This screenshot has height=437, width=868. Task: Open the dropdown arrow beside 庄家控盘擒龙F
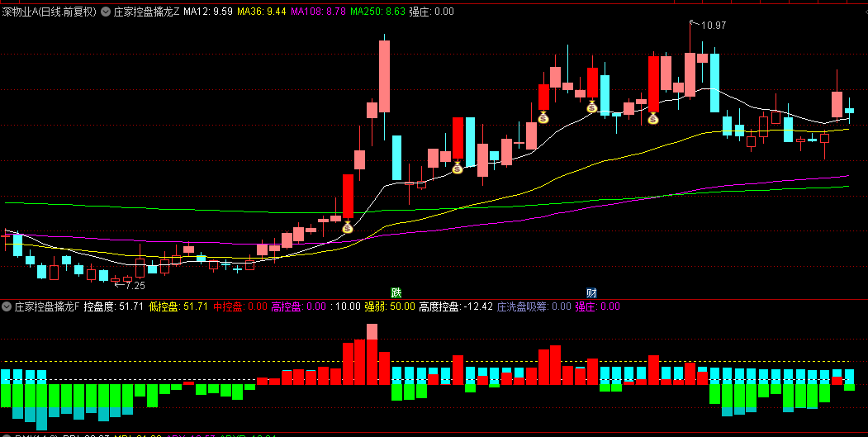7,306
